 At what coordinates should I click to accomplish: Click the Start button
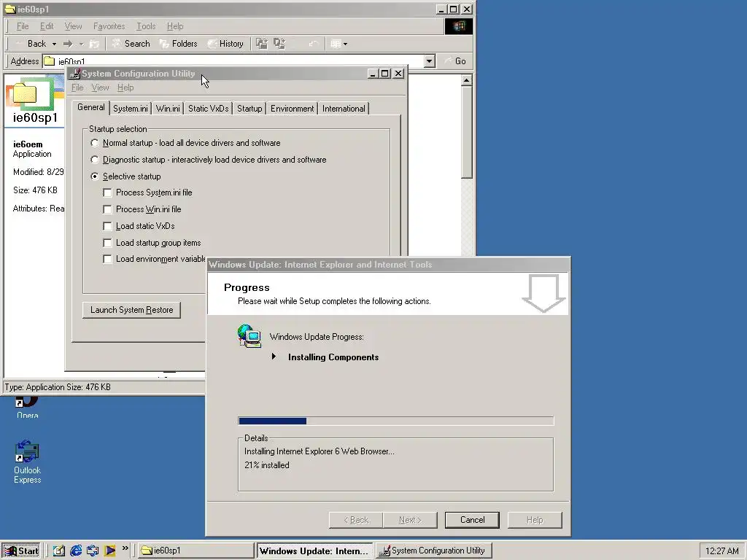[x=21, y=551]
